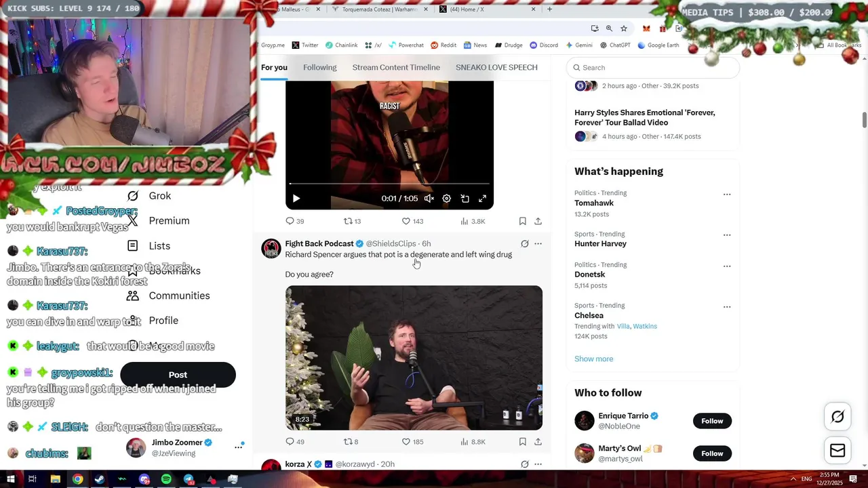Open Grok floating icon button
This screenshot has width=868, height=488.
[837, 417]
